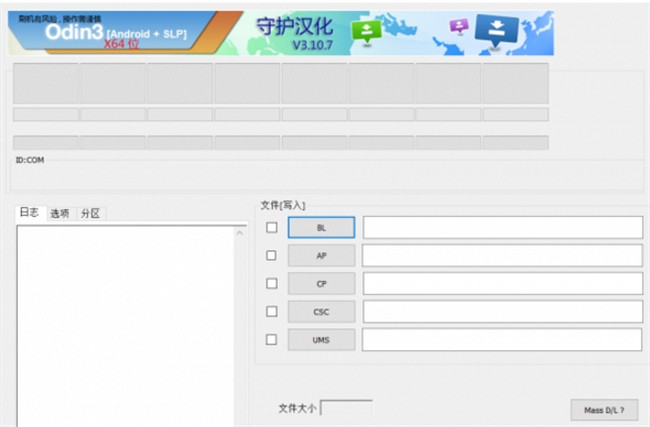This screenshot has height=427, width=650.
Task: Click the log scrollbar up arrow
Action: click(240, 233)
